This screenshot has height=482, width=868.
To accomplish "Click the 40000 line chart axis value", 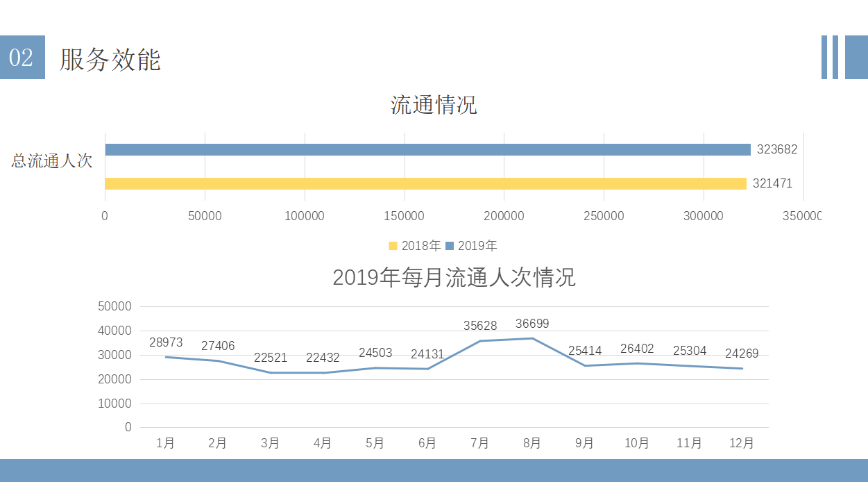I will pos(114,331).
